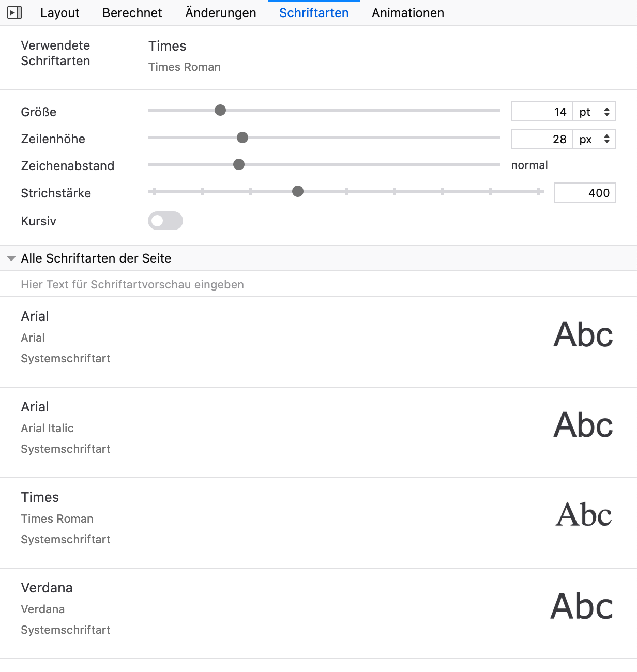Screen dimensions: 637x672
Task: Click the Größe slider handle
Action: (220, 110)
